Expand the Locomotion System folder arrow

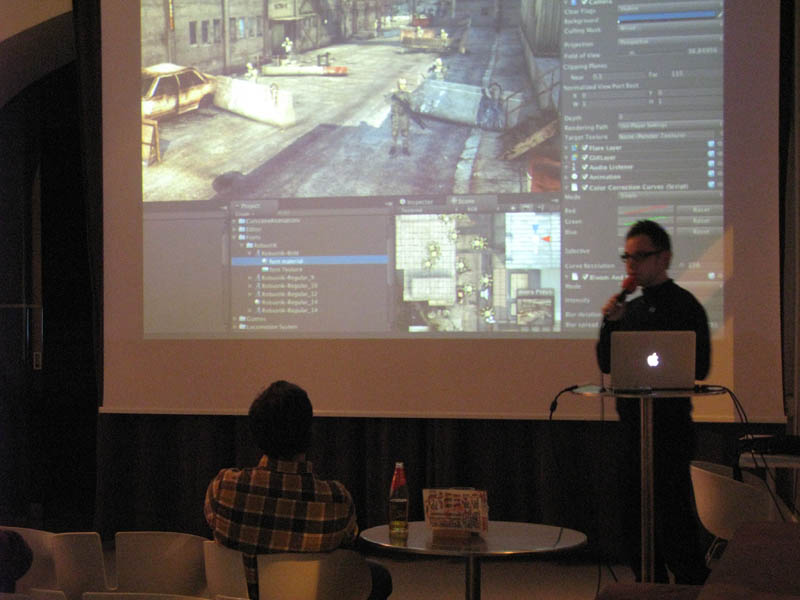pos(235,327)
